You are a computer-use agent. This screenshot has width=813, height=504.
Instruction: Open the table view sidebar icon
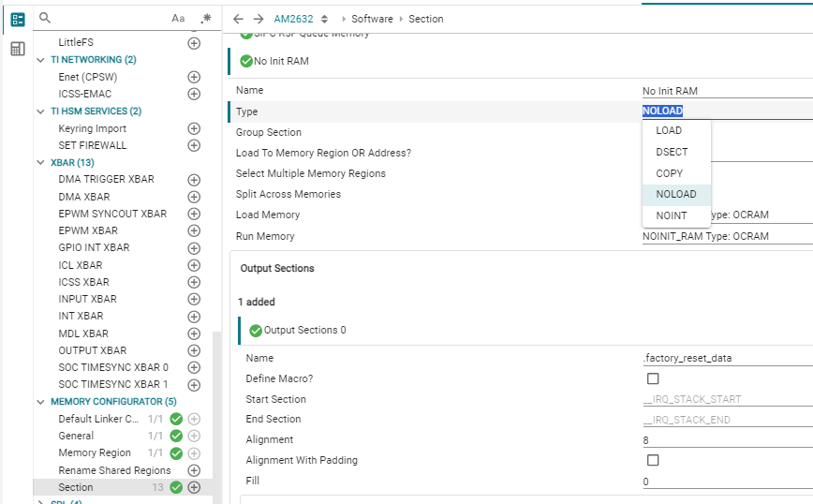tap(18, 49)
